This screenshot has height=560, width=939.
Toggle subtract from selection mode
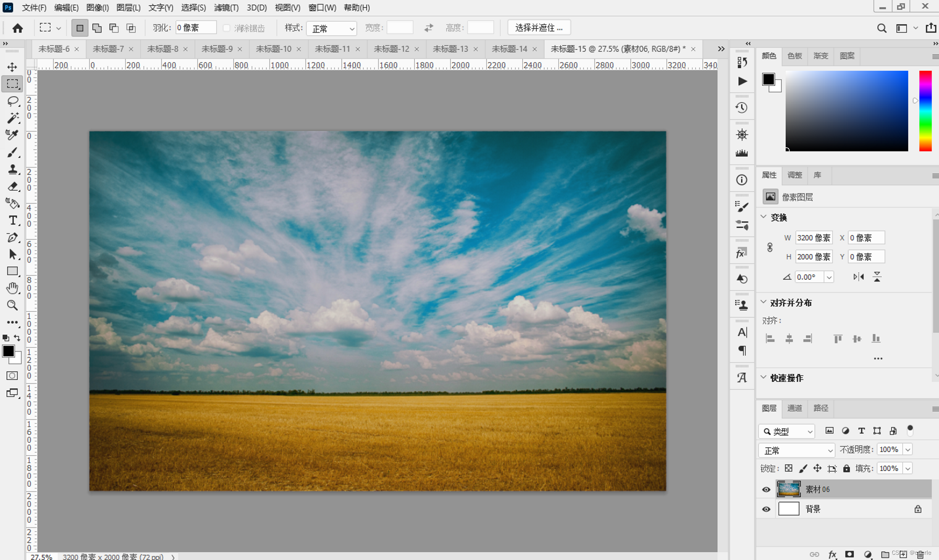(114, 28)
